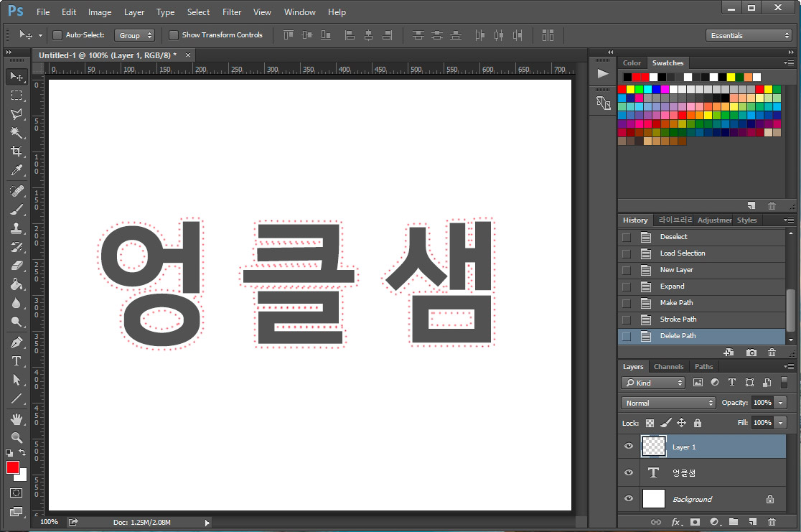Activate the Eraser tool
801x532 pixels.
(x=17, y=265)
